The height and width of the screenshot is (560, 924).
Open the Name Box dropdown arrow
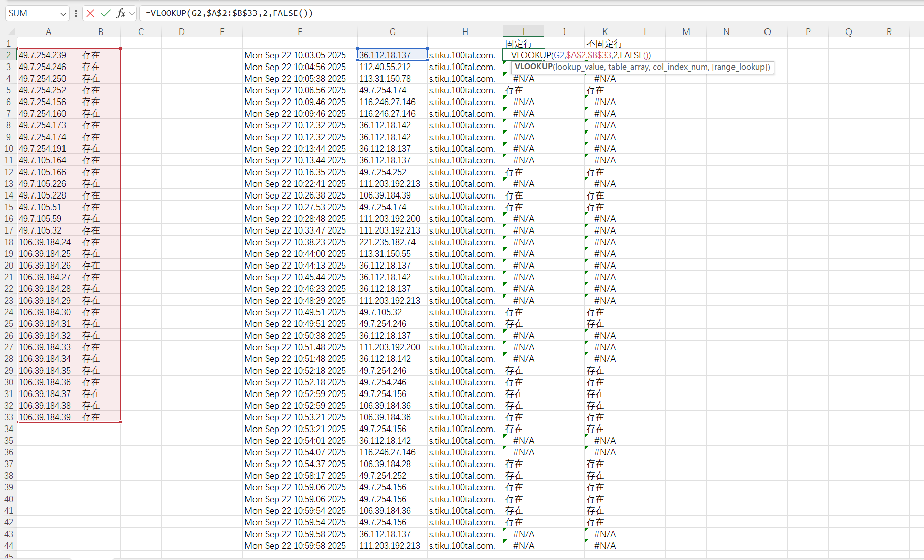63,13
